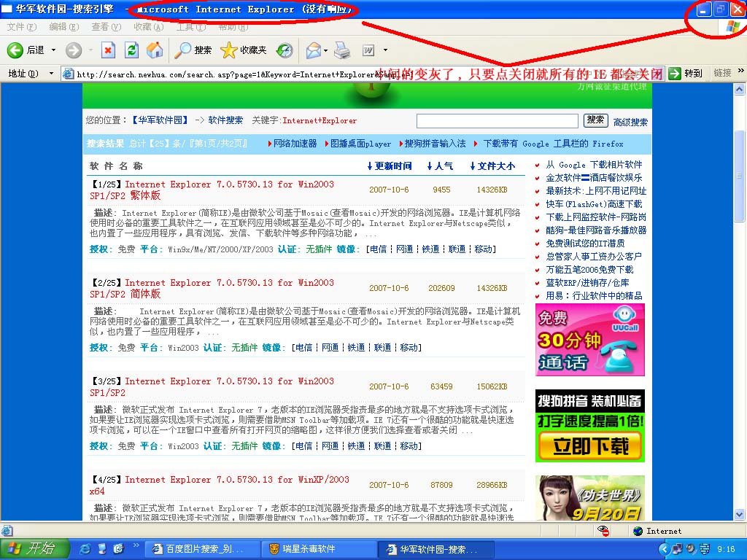Expand the address label dropdown arrow
Viewport: 747px width, 560px height.
click(51, 74)
